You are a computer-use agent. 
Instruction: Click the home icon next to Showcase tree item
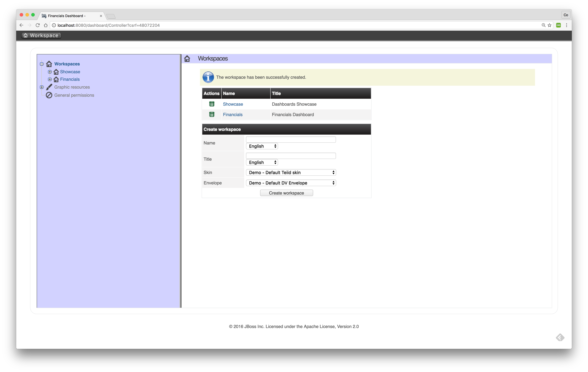point(56,72)
